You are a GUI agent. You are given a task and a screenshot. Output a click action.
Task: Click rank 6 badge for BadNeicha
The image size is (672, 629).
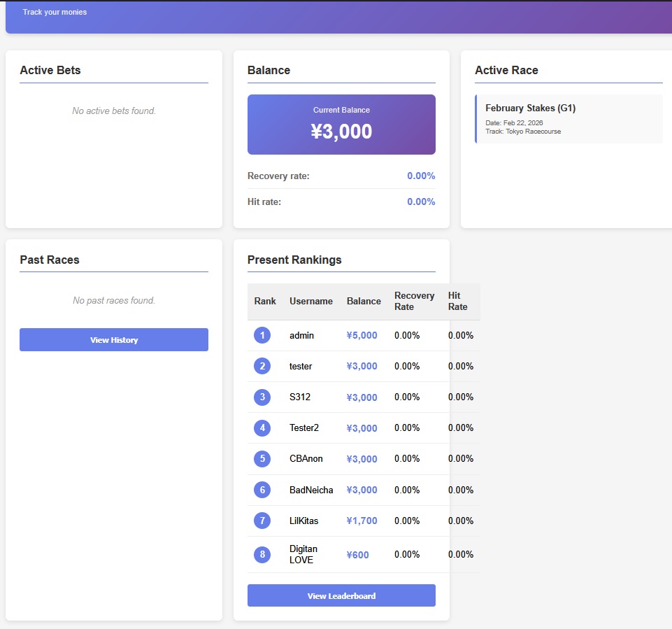coord(262,490)
